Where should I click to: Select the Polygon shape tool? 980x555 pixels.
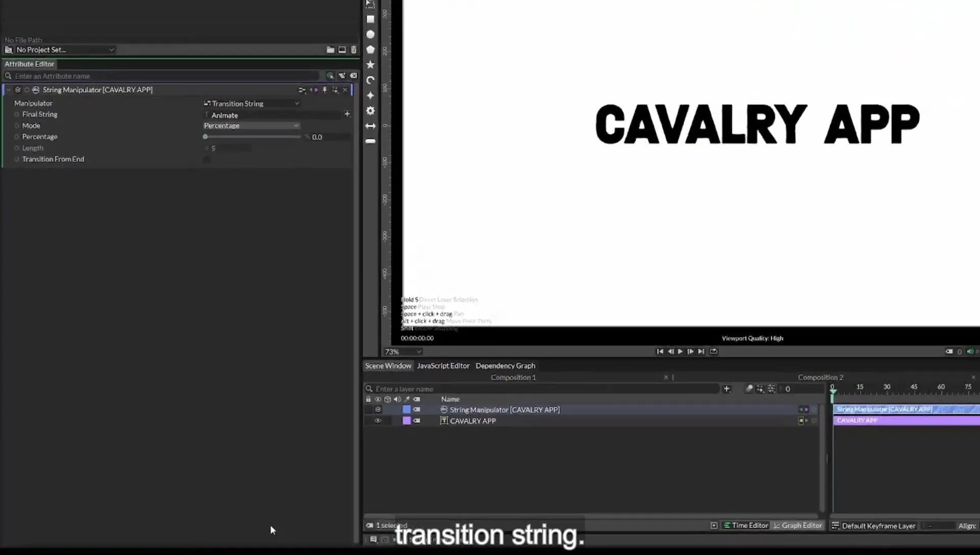[371, 49]
